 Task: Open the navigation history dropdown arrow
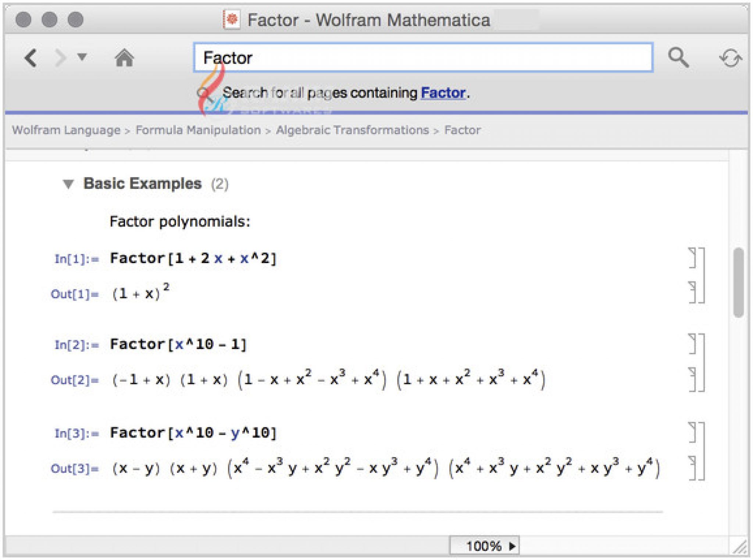[x=82, y=57]
